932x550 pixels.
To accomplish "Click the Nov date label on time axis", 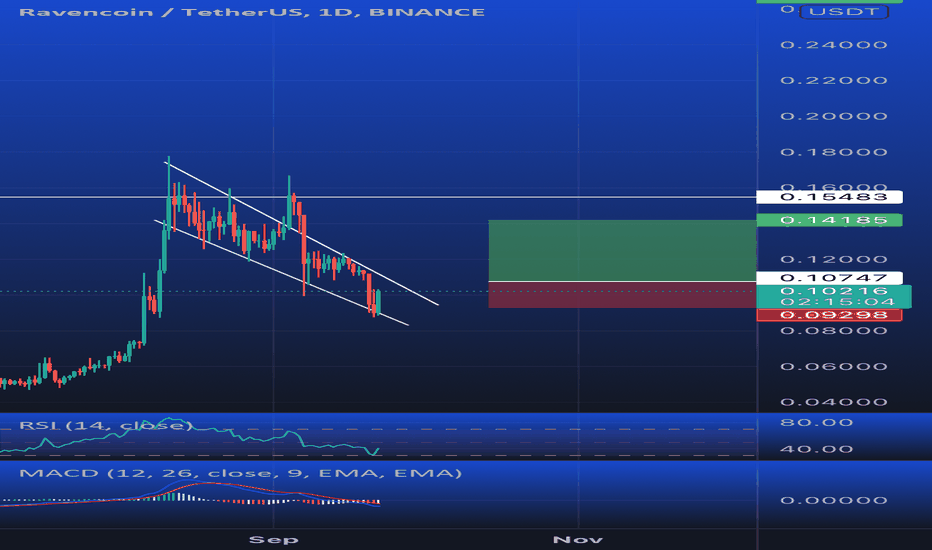I will (x=578, y=539).
